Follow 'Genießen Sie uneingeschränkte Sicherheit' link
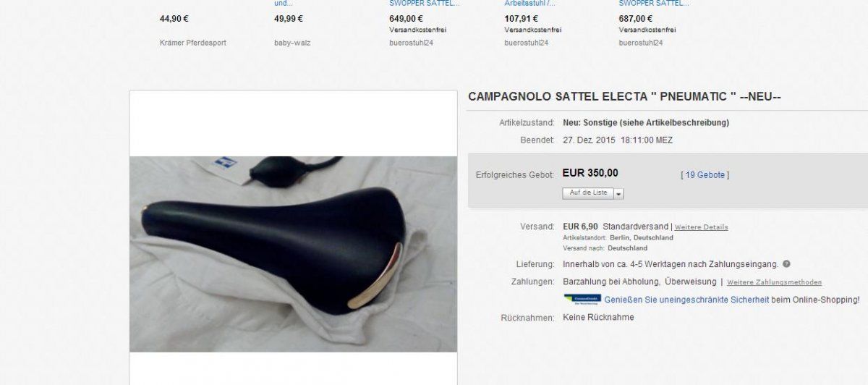 coord(686,300)
